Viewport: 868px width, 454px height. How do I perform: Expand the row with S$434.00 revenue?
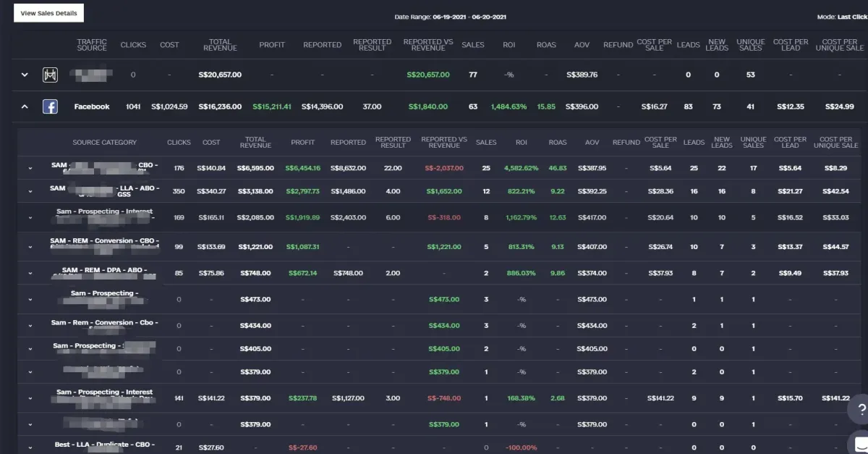click(30, 326)
